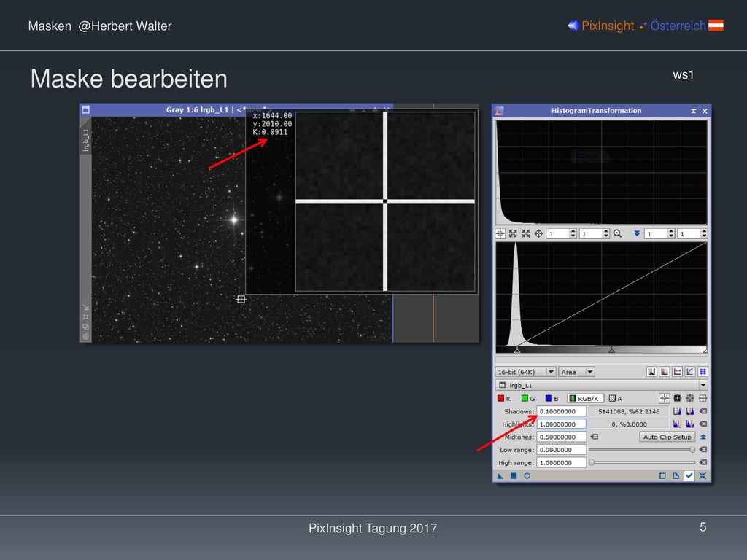Image resolution: width=747 pixels, height=560 pixels.
Task: Toggle show clipping counts histogram icon
Action: coord(665,371)
